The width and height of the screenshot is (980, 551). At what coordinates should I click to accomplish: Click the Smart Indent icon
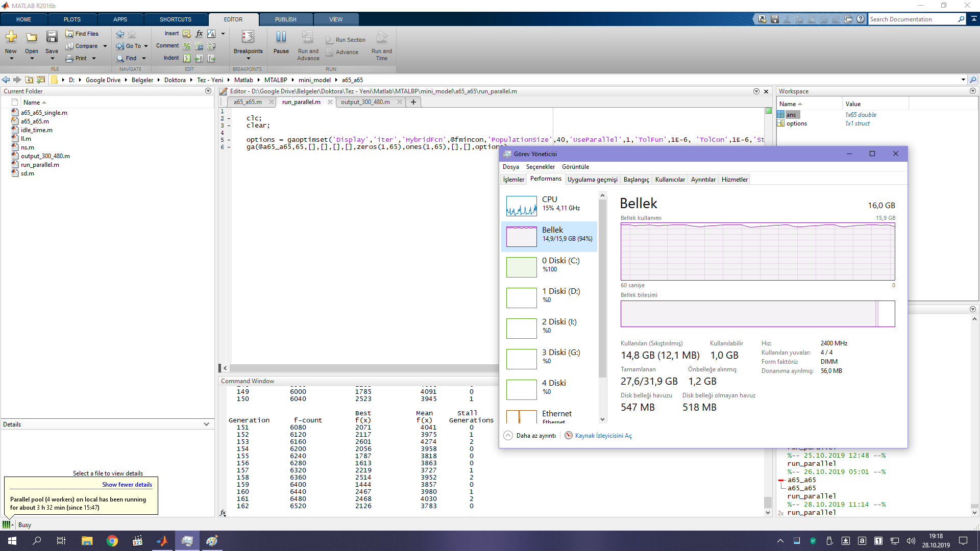[187, 58]
